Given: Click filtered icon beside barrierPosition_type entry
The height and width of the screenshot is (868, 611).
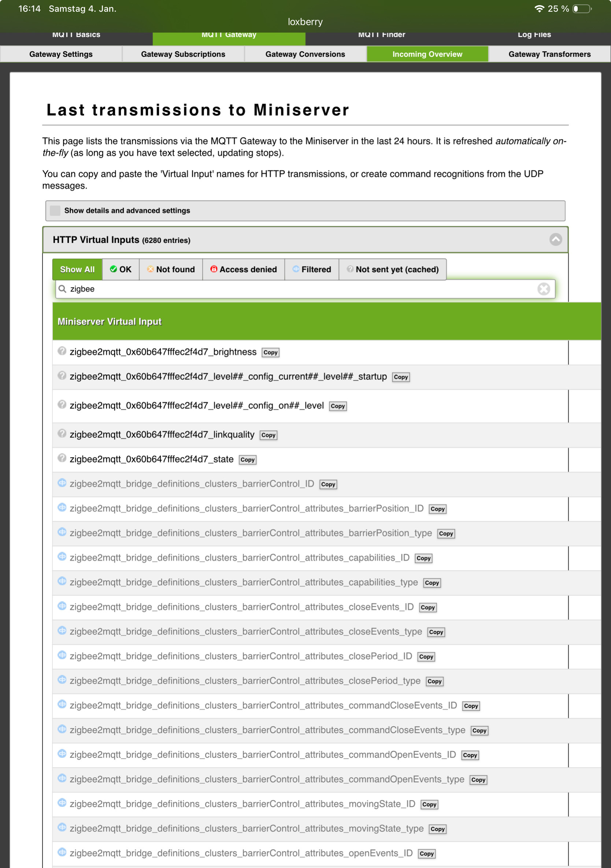Looking at the screenshot, I should tap(62, 532).
